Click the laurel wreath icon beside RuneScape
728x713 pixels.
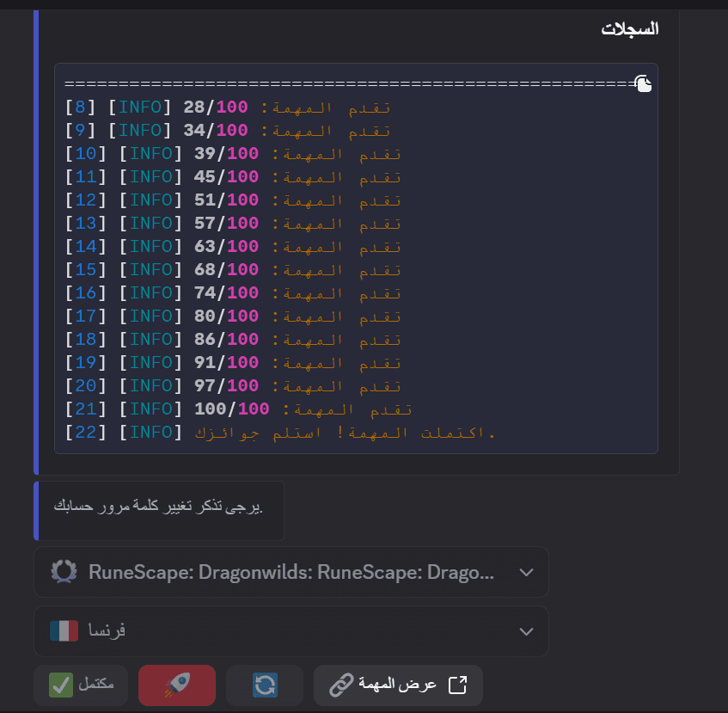[x=64, y=572]
